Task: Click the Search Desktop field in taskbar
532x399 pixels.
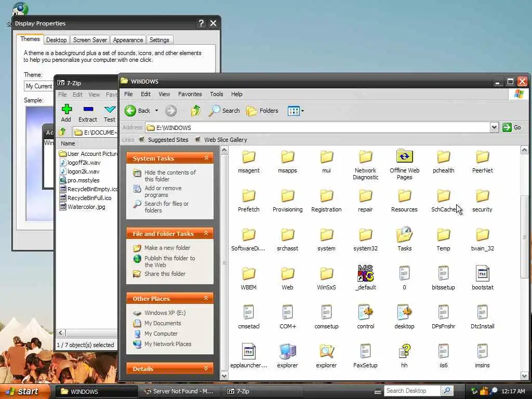Action: pyautogui.click(x=412, y=391)
